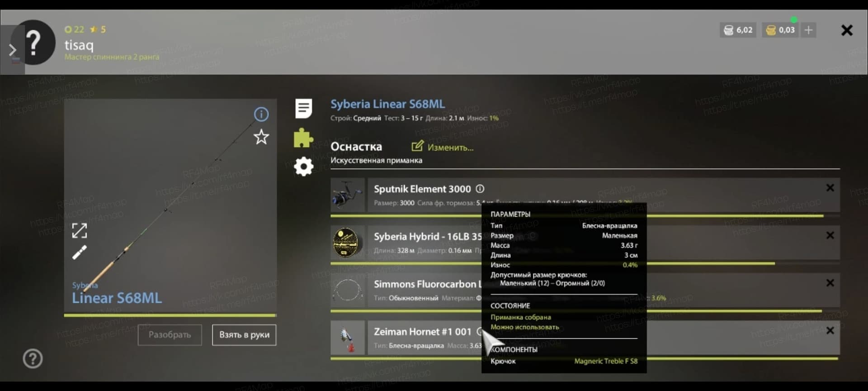
Task: Click the Разобрать button
Action: pyautogui.click(x=170, y=335)
